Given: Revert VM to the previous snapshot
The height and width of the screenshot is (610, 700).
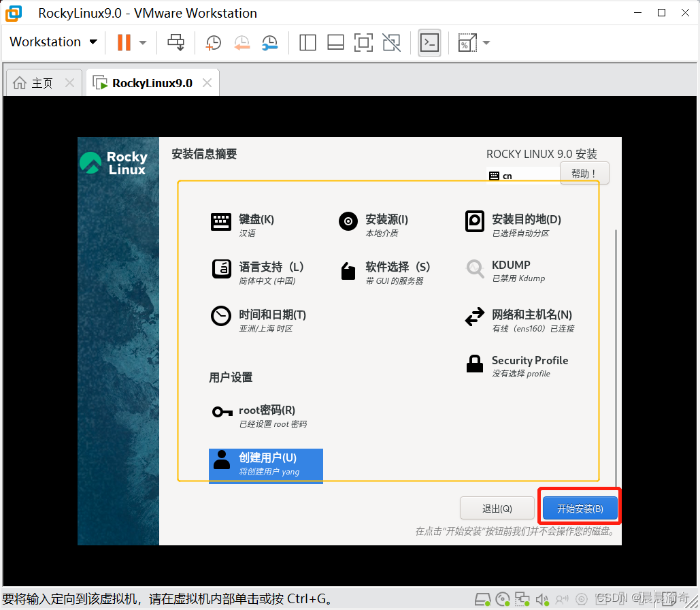Looking at the screenshot, I should click(x=241, y=43).
